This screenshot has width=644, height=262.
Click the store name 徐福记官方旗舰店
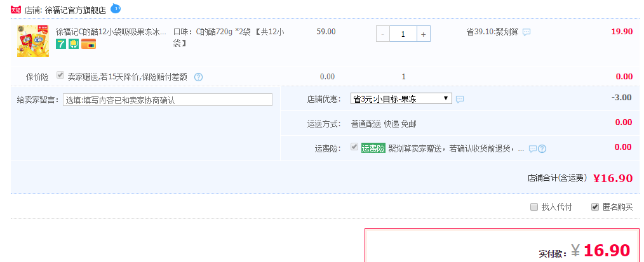point(75,11)
